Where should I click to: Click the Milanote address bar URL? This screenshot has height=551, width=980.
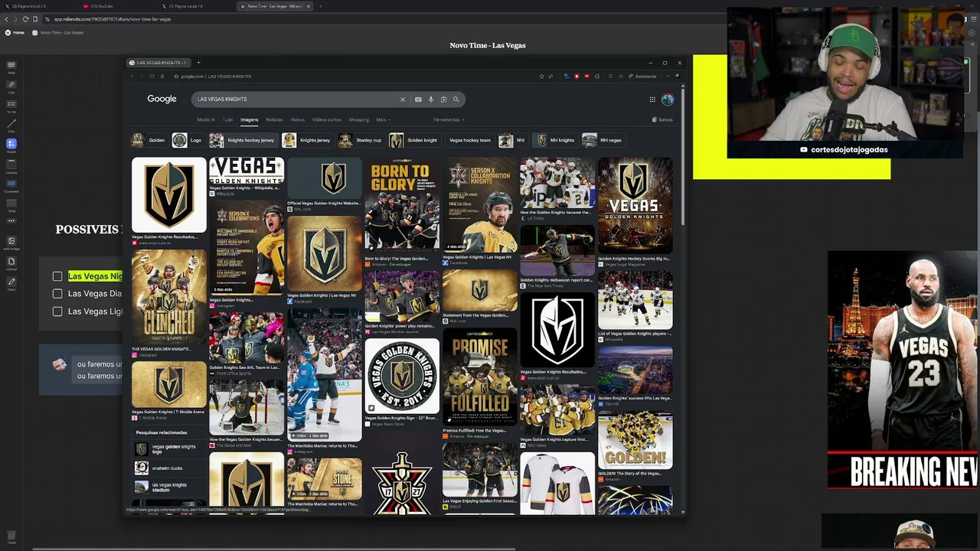pos(113,19)
